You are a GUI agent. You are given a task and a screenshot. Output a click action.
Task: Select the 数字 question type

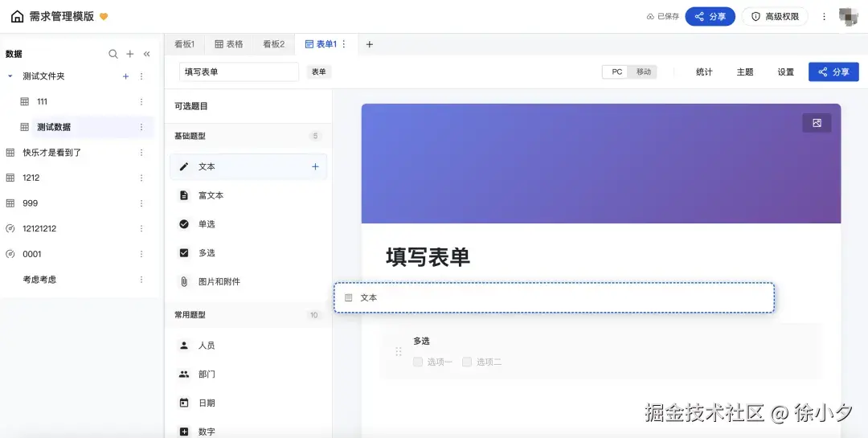tap(248, 432)
